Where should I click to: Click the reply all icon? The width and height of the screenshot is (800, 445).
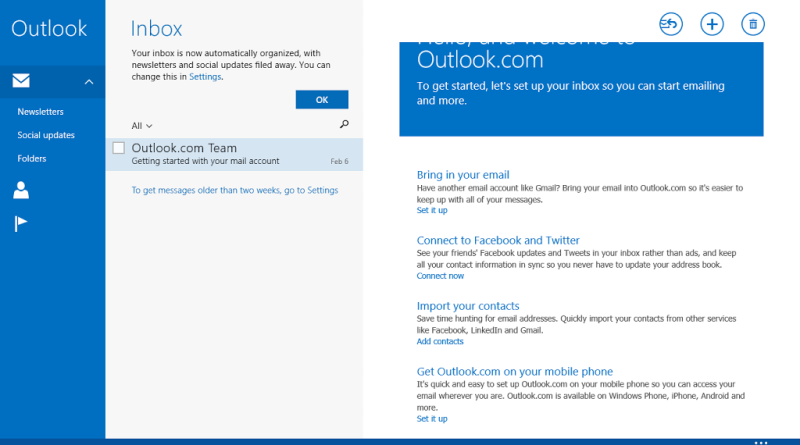670,24
